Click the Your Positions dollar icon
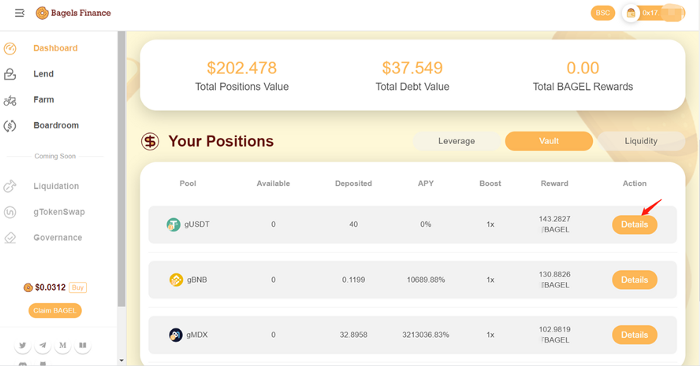The width and height of the screenshot is (700, 366). tap(150, 141)
